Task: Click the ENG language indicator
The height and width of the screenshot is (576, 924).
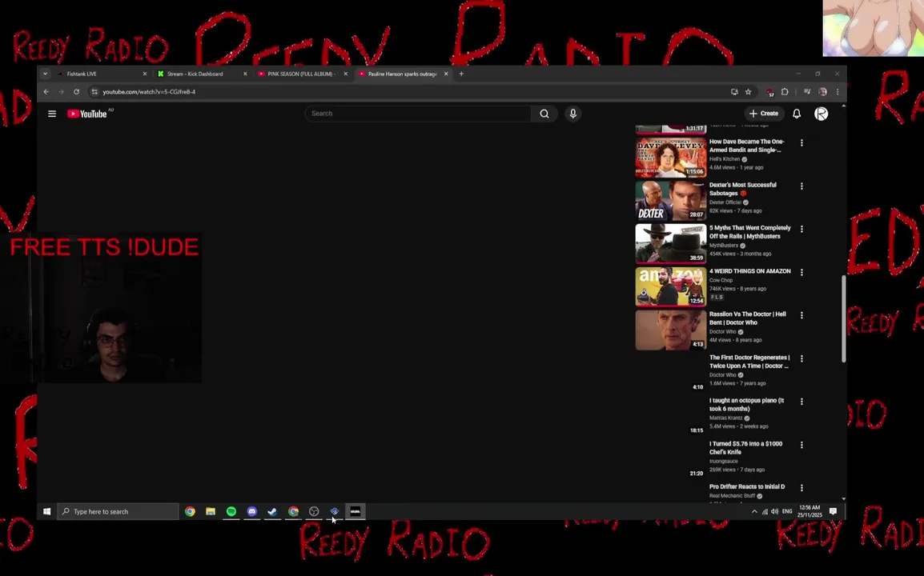Action: [x=787, y=511]
